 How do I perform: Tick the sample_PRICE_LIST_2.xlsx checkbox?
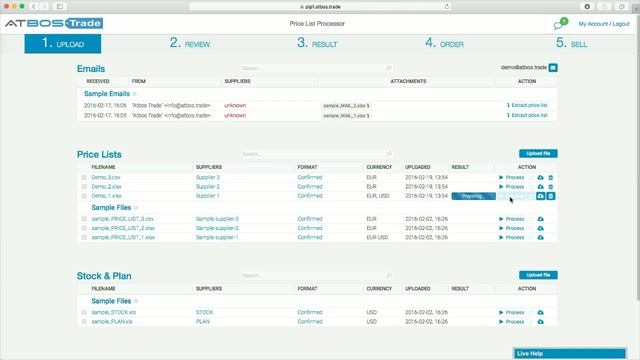point(84,228)
